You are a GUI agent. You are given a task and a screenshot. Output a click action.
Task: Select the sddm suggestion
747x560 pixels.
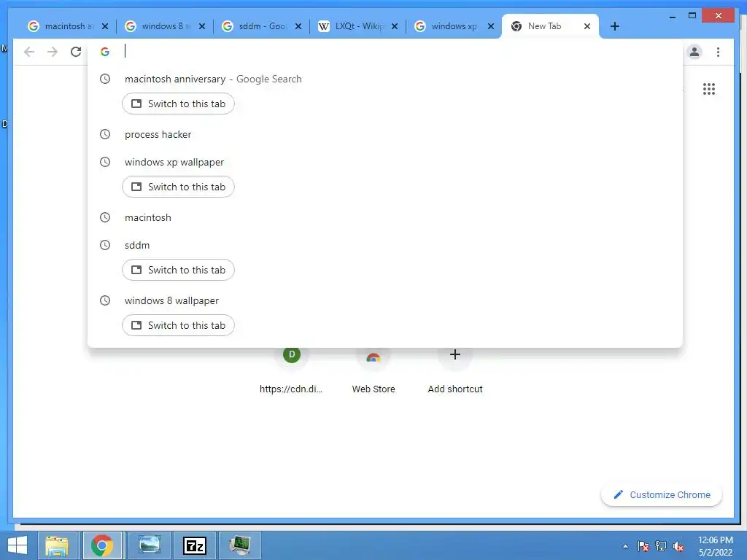385,245
